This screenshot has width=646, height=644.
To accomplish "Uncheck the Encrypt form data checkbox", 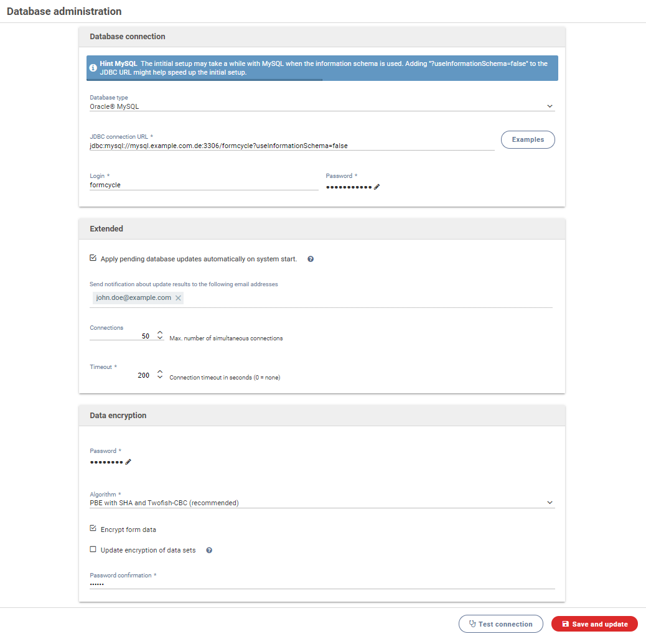I will pyautogui.click(x=93, y=529).
